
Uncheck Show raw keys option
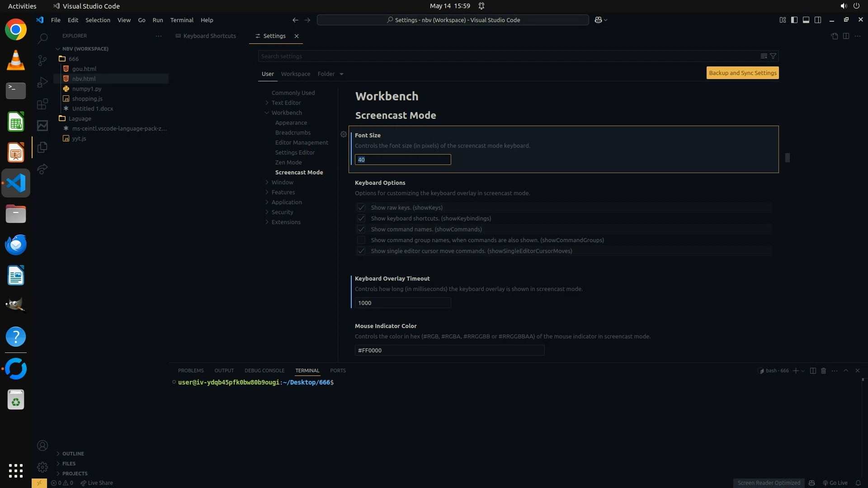(361, 207)
